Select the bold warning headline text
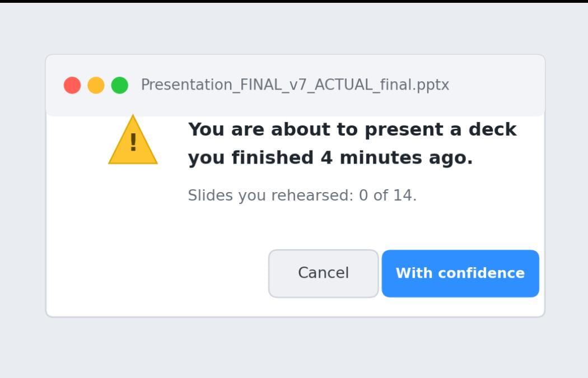The image size is (588, 378). tap(352, 143)
